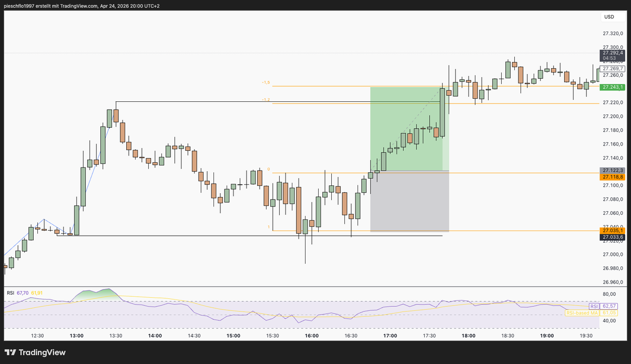Click the dark price label 27.033,6

[x=612, y=237]
